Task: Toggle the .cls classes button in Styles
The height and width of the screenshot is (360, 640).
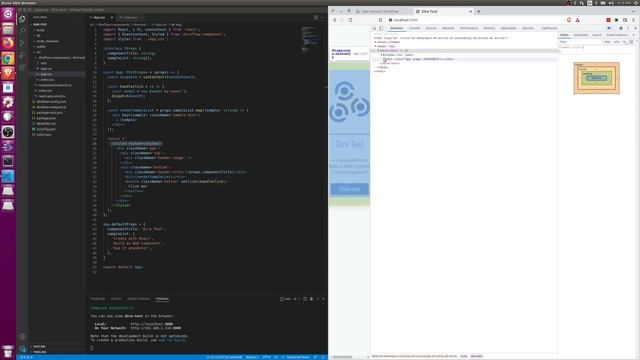Action: (x=616, y=42)
